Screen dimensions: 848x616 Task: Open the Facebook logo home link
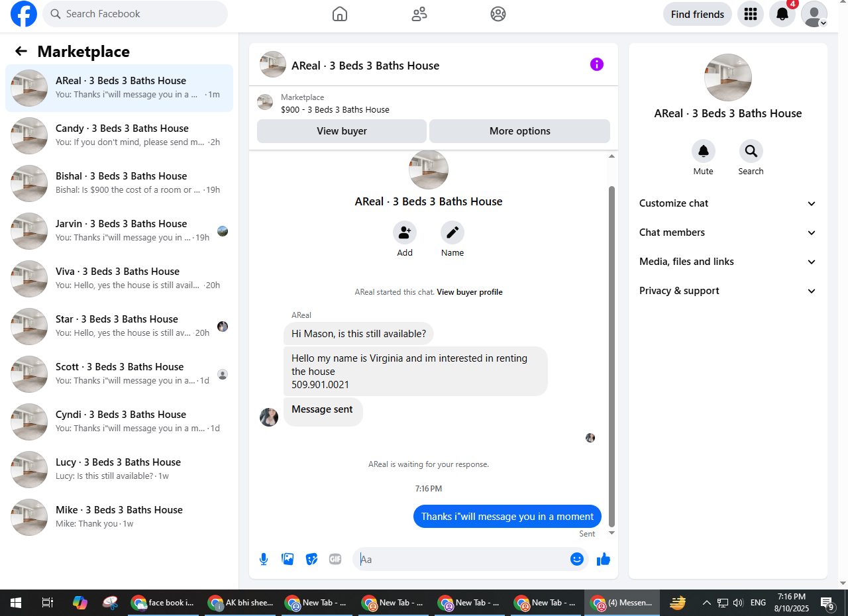[24, 14]
